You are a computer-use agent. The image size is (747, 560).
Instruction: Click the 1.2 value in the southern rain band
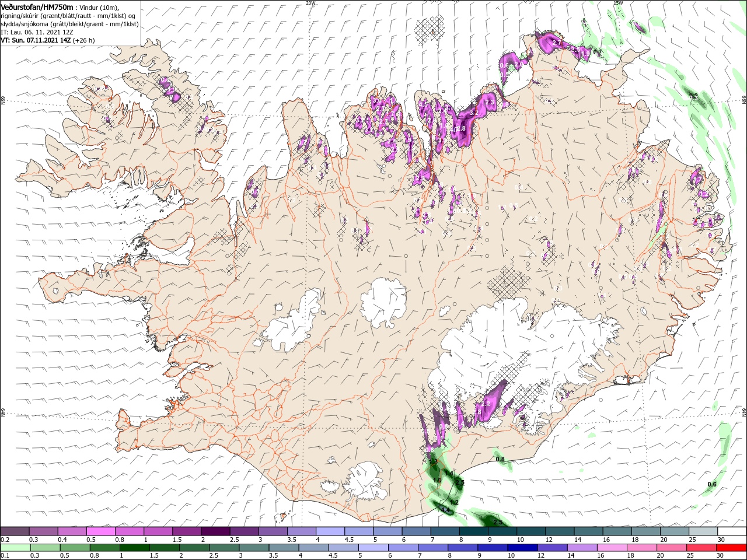(x=455, y=502)
